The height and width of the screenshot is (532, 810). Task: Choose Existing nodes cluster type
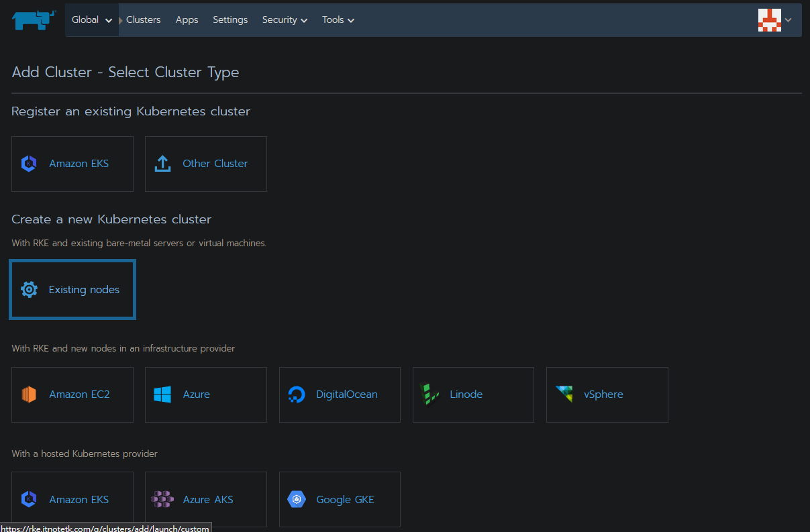(x=72, y=290)
